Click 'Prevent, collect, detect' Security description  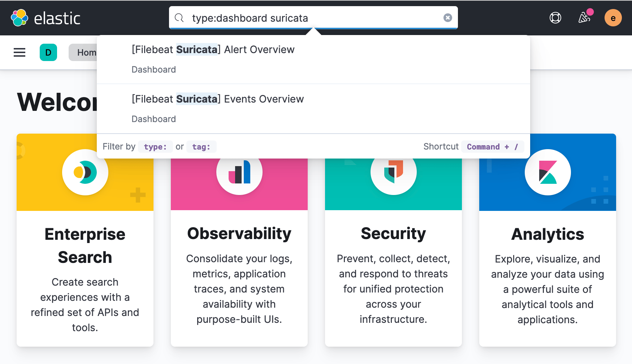(x=393, y=289)
